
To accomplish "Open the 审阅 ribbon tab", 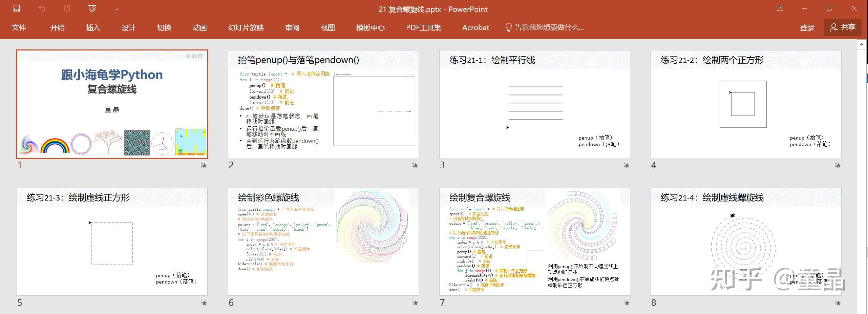I will pos(292,27).
